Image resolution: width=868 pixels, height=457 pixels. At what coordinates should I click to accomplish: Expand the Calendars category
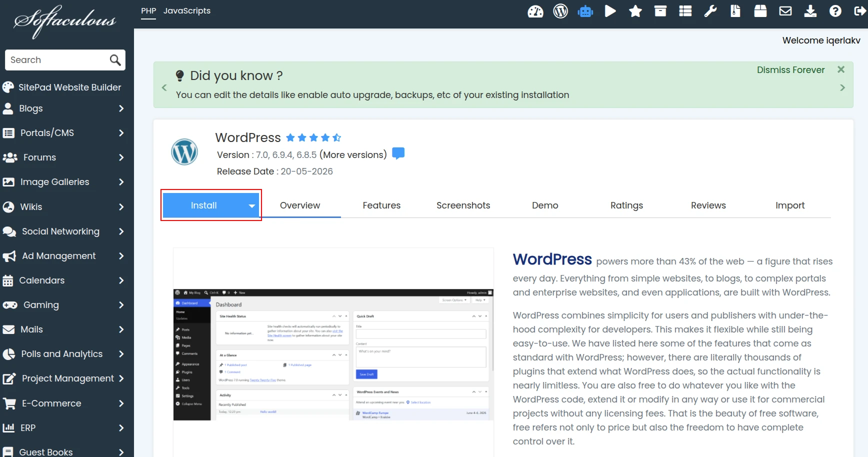pyautogui.click(x=121, y=280)
